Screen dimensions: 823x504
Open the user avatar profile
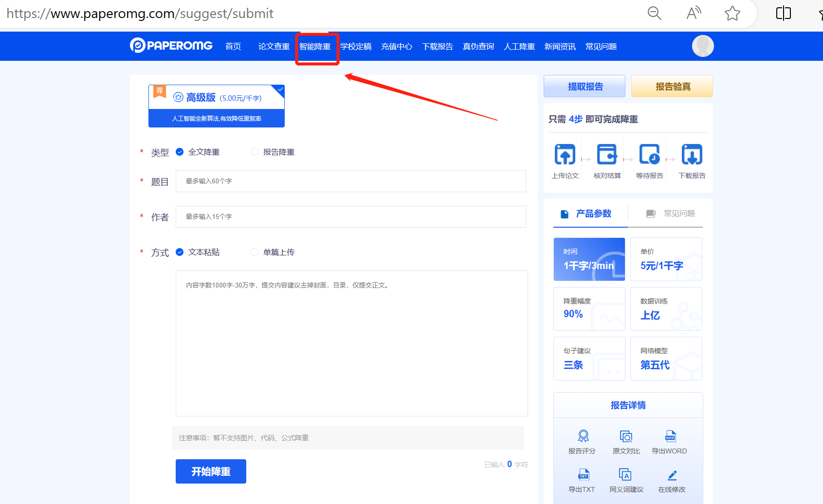pyautogui.click(x=703, y=46)
